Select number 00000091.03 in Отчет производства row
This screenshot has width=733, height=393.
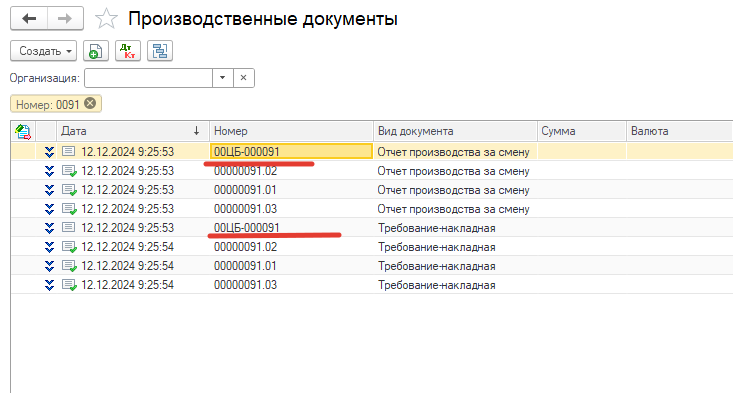pyautogui.click(x=245, y=209)
